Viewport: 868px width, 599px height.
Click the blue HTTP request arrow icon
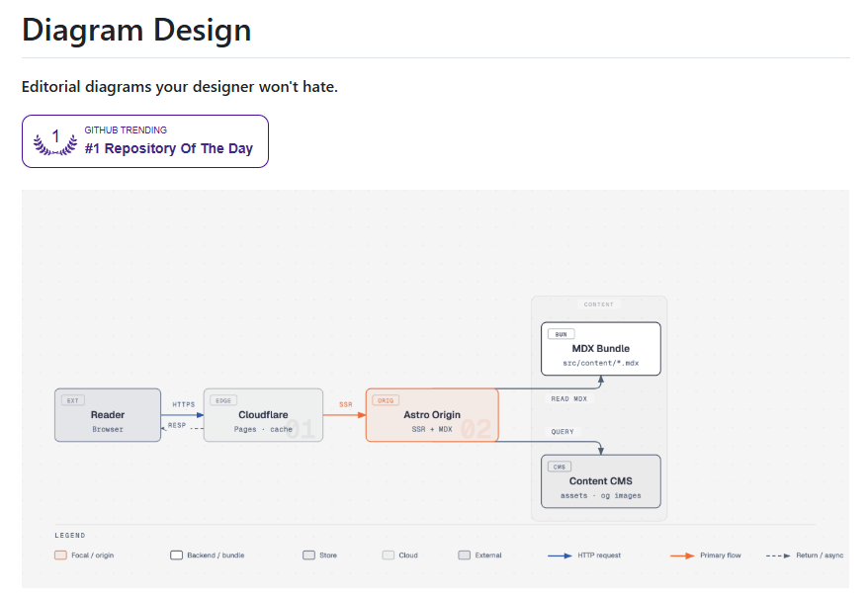[560, 556]
